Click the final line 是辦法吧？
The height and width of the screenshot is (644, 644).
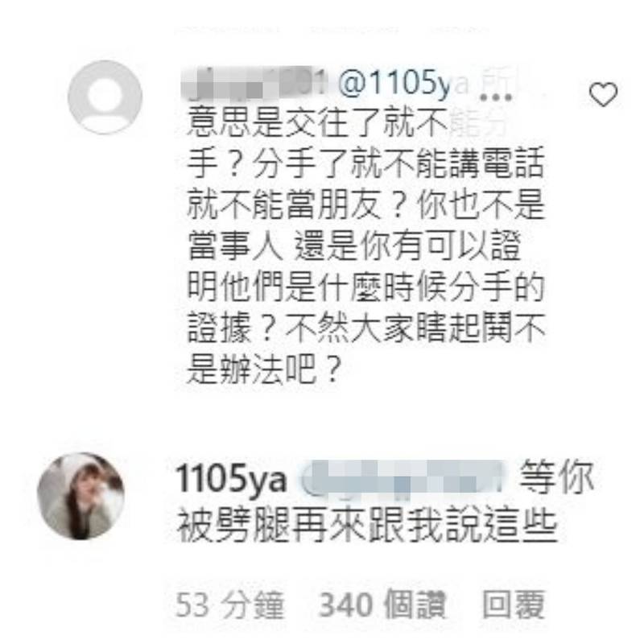pos(265,369)
